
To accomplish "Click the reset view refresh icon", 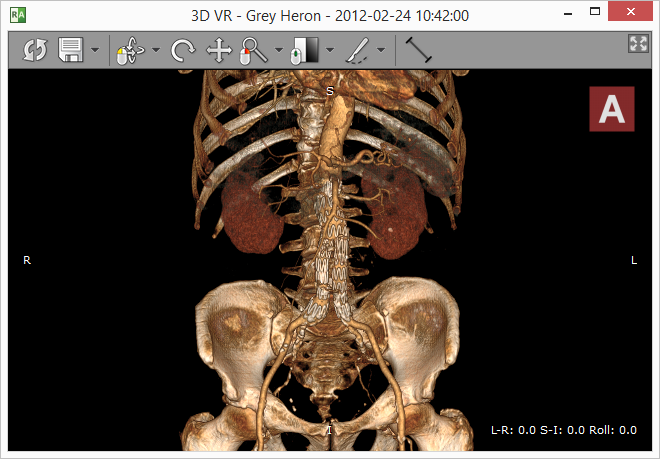I will pos(35,51).
